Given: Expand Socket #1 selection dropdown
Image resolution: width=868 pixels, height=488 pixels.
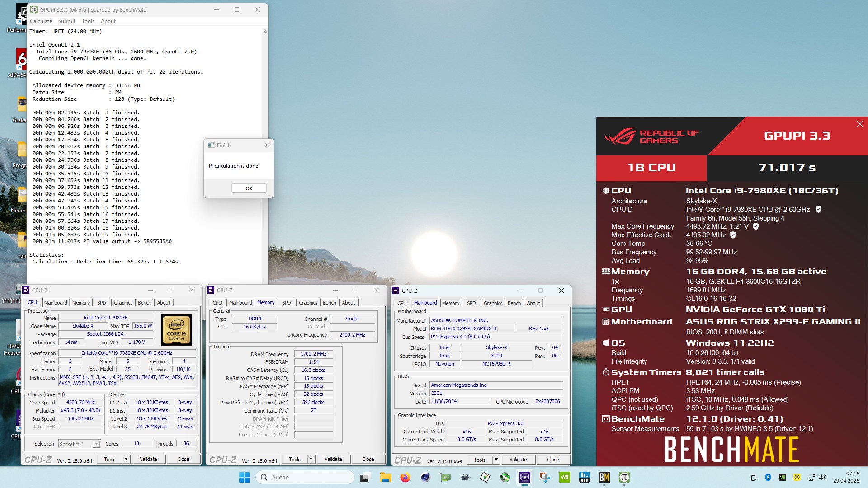Looking at the screenshot, I should click(96, 444).
